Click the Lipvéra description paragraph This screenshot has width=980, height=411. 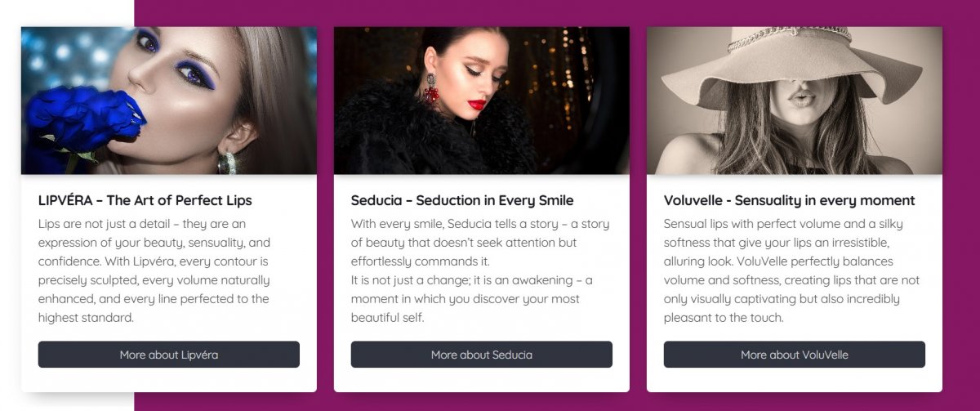coord(155,270)
